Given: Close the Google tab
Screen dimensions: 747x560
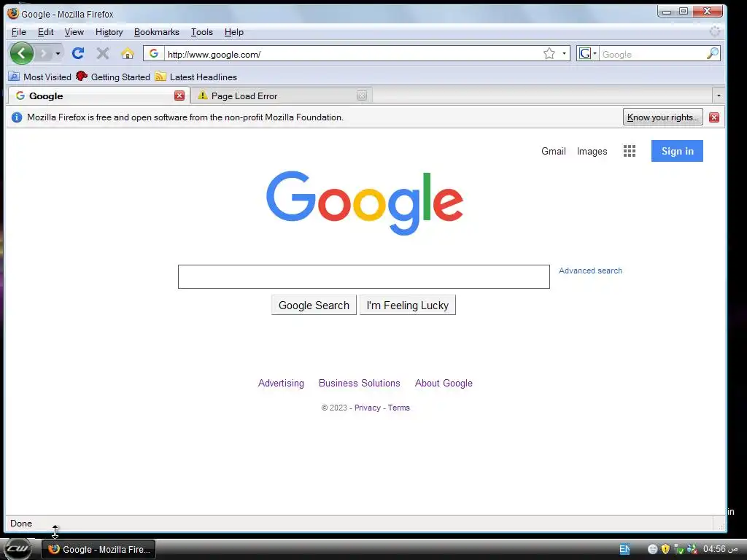Looking at the screenshot, I should pyautogui.click(x=179, y=96).
